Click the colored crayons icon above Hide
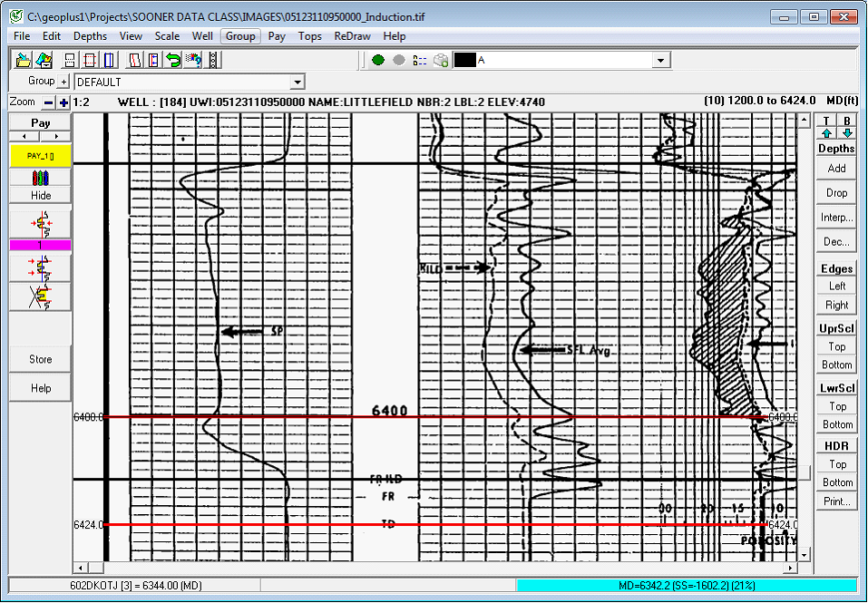This screenshot has width=868, height=603. 41,177
